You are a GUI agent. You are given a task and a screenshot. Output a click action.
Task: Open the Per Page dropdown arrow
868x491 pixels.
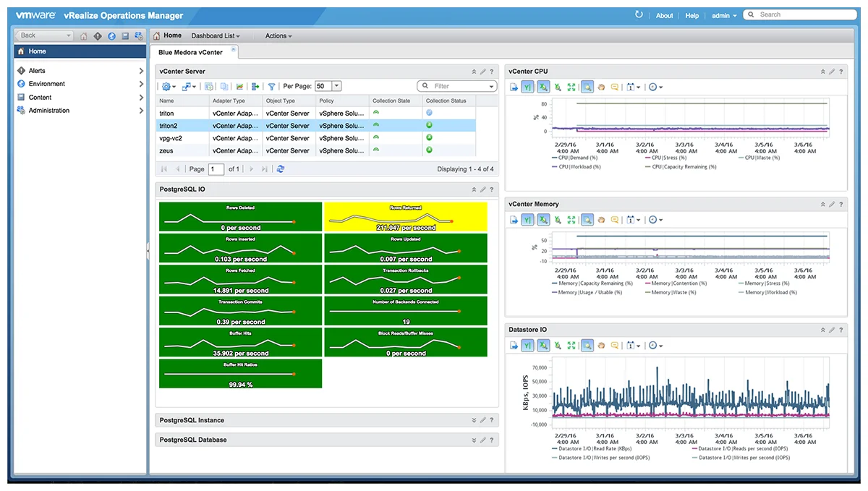coord(336,86)
